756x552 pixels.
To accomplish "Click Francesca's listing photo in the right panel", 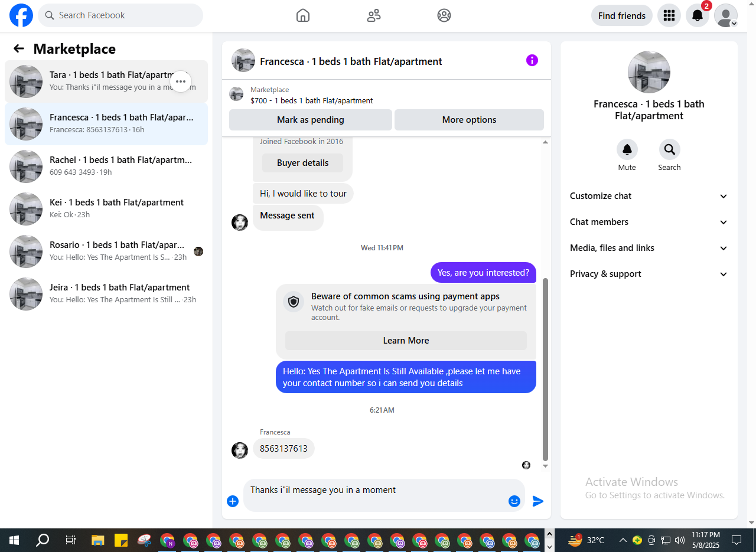I will tap(649, 72).
